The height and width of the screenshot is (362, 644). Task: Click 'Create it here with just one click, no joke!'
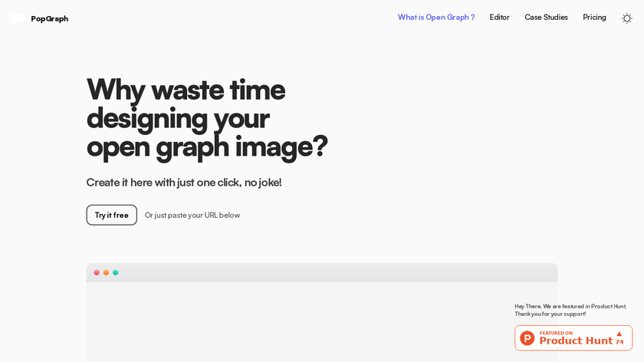coord(183,183)
